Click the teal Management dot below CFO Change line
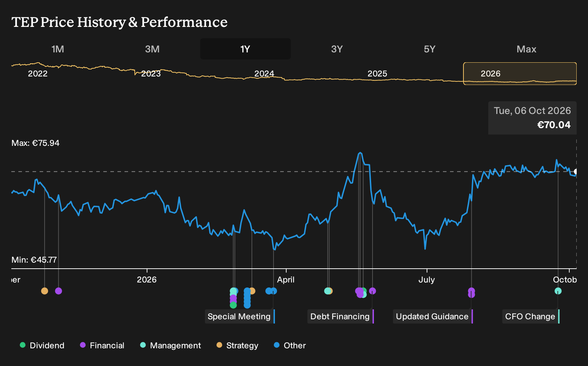Viewport: 588px width, 366px height. click(558, 291)
